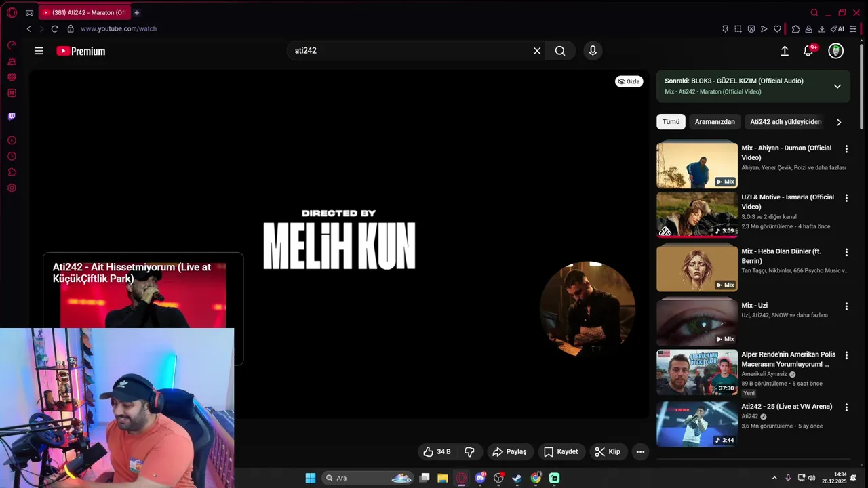Open YouTube guide hamburger menu
The height and width of the screenshot is (488, 868).
pos(39,51)
